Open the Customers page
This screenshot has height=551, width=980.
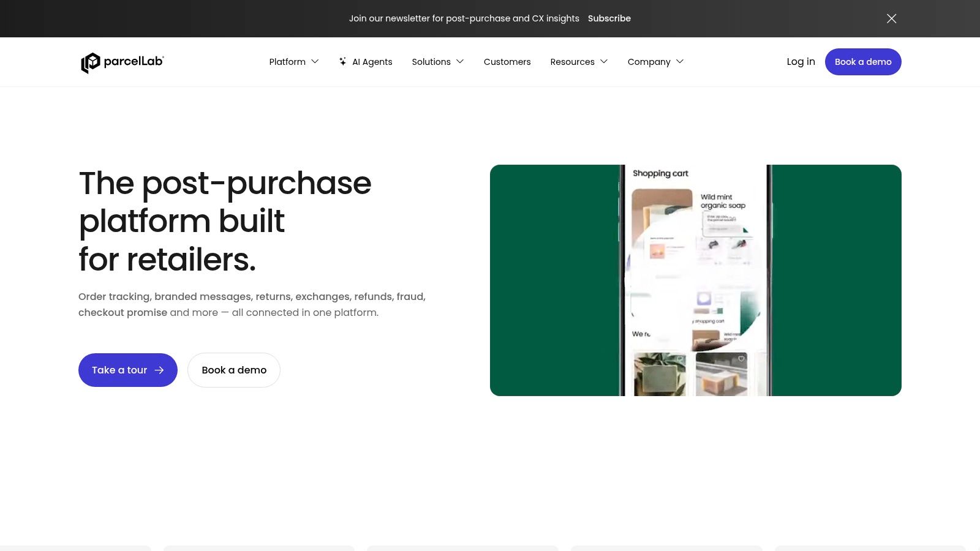point(507,62)
